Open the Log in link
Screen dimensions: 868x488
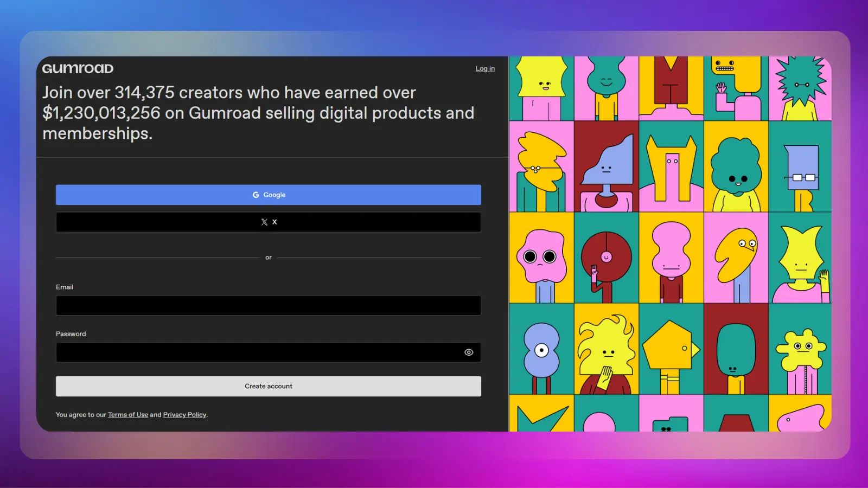485,68
